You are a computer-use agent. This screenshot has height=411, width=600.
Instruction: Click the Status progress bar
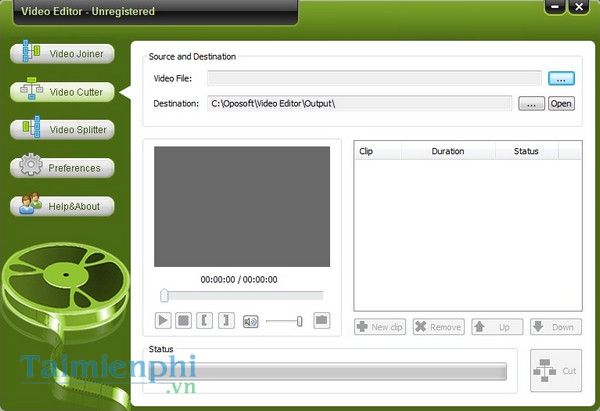[328, 371]
